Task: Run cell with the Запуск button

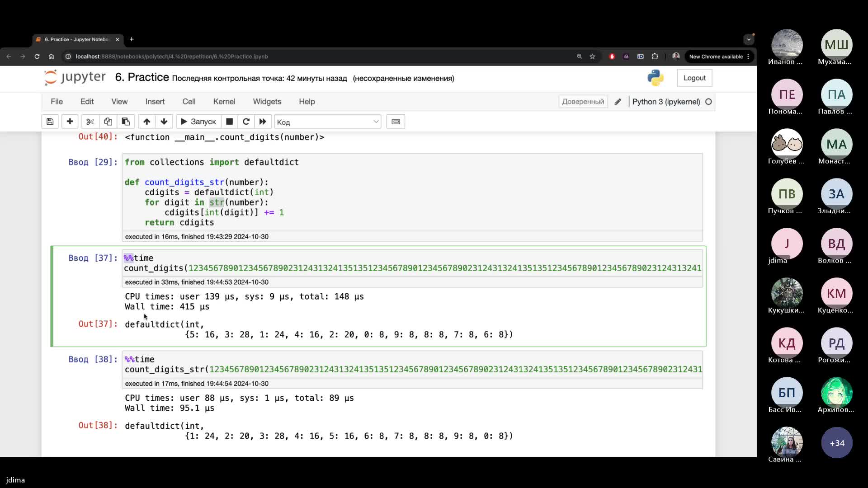Action: pyautogui.click(x=198, y=122)
